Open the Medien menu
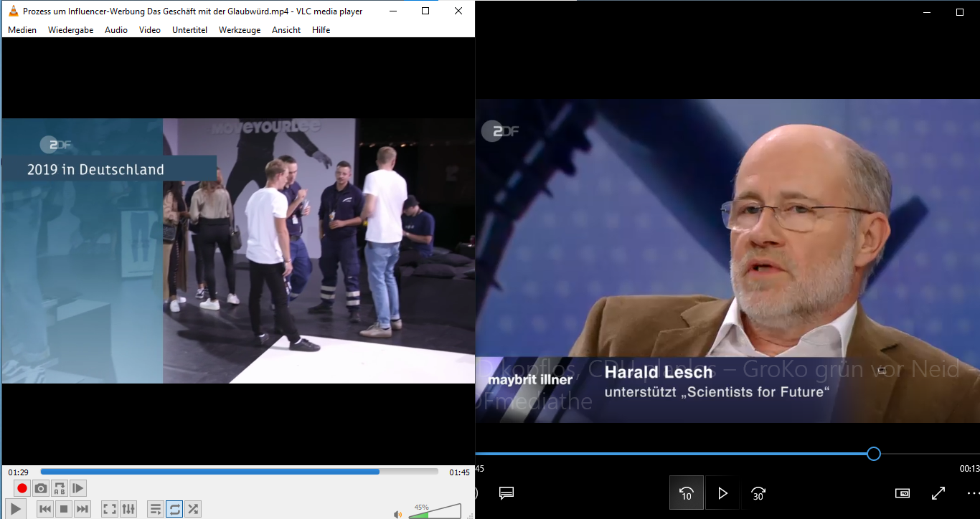The image size is (980, 519). click(22, 30)
